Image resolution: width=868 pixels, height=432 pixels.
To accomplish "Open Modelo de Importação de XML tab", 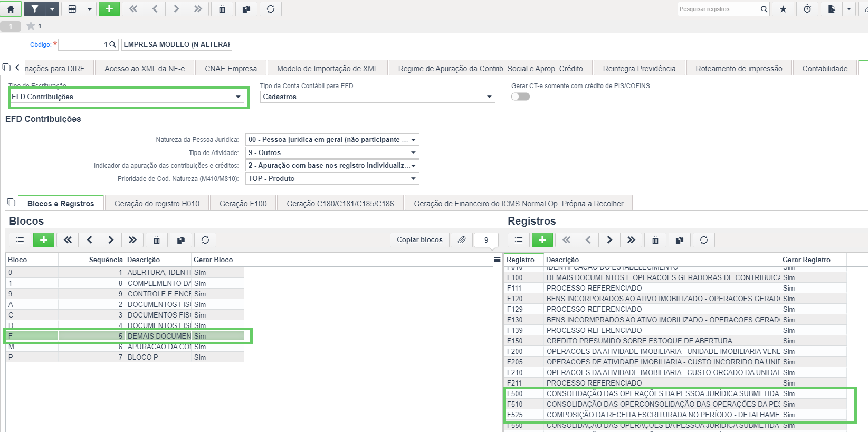I will [x=327, y=69].
